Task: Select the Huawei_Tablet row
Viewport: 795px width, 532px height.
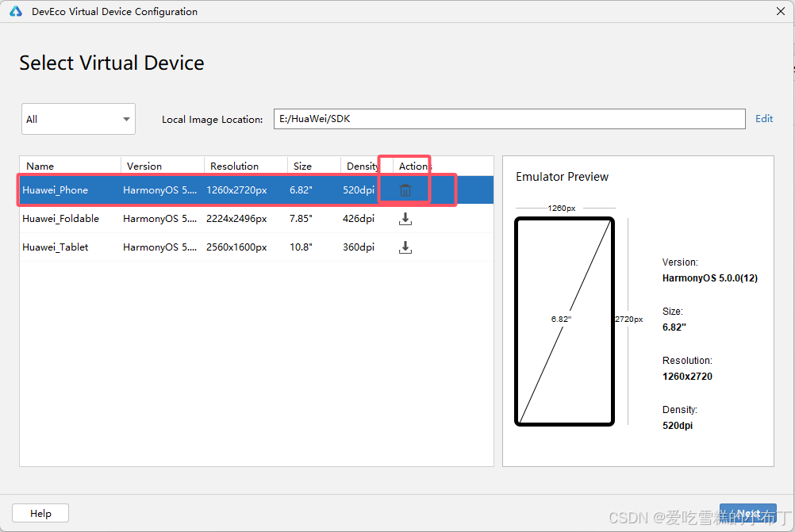Action: click(256, 247)
